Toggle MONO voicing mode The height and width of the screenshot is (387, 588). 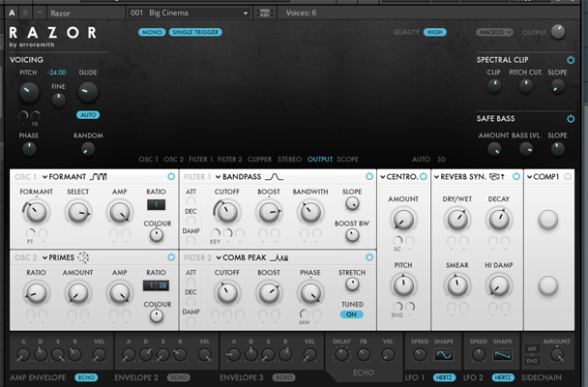pos(152,32)
